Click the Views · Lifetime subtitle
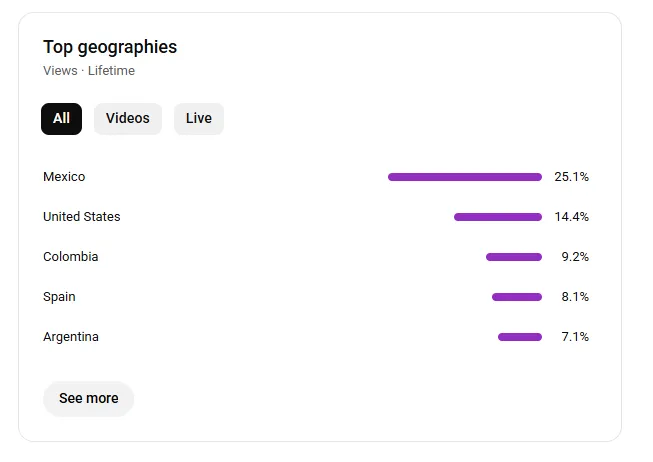The image size is (653, 462). pos(89,71)
